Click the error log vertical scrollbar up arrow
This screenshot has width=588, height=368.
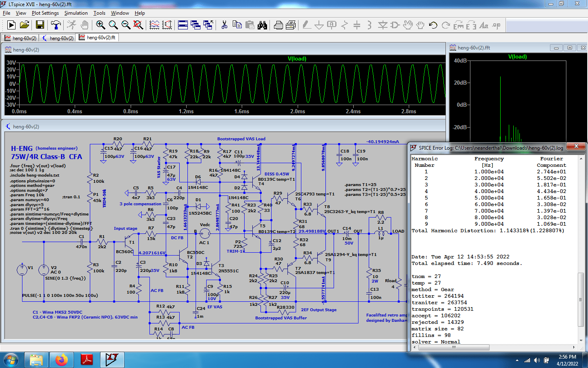click(581, 158)
